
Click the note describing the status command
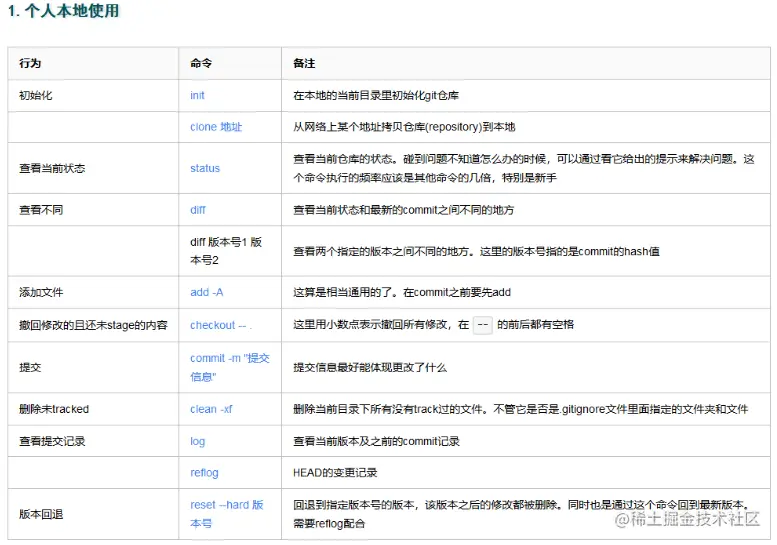(524, 168)
